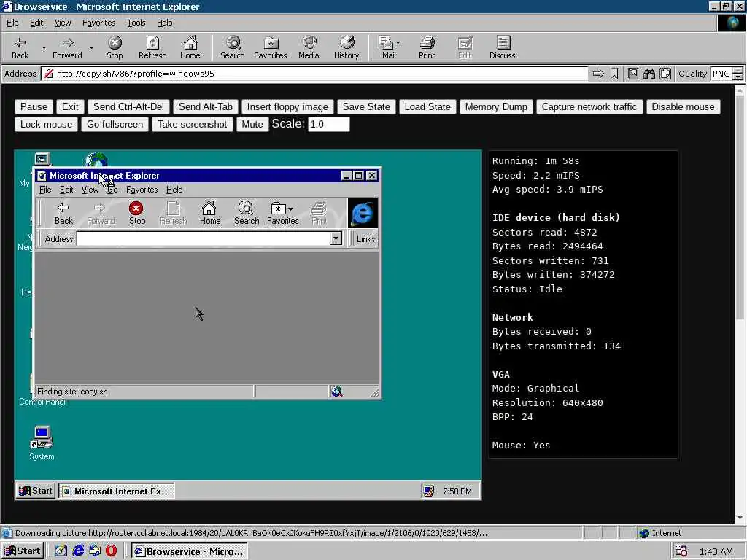Open the Media toolbar button
Viewport: 747px width, 560px height.
[309, 48]
